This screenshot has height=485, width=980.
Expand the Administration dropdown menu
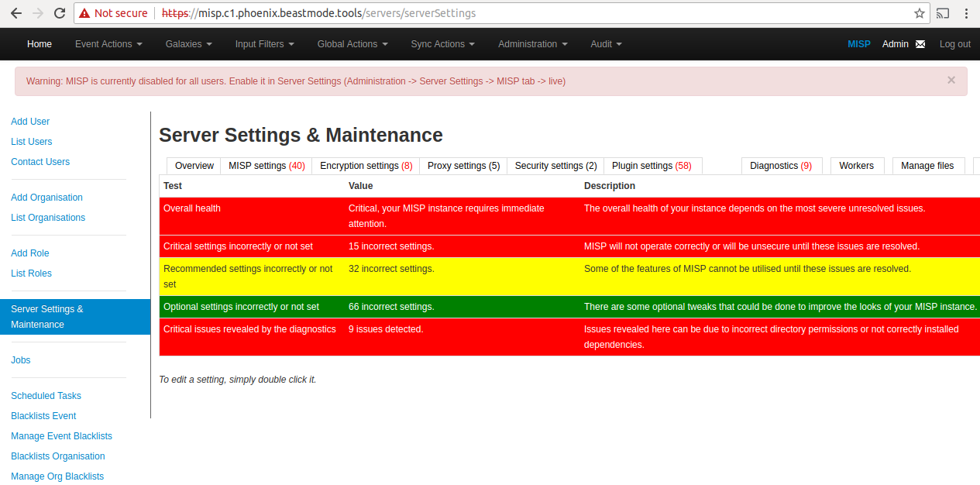click(533, 44)
